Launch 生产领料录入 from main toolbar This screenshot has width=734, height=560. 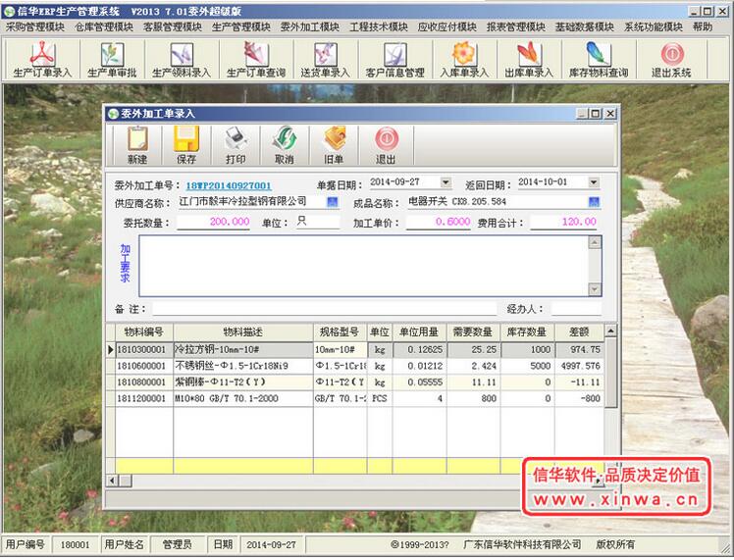coord(182,60)
